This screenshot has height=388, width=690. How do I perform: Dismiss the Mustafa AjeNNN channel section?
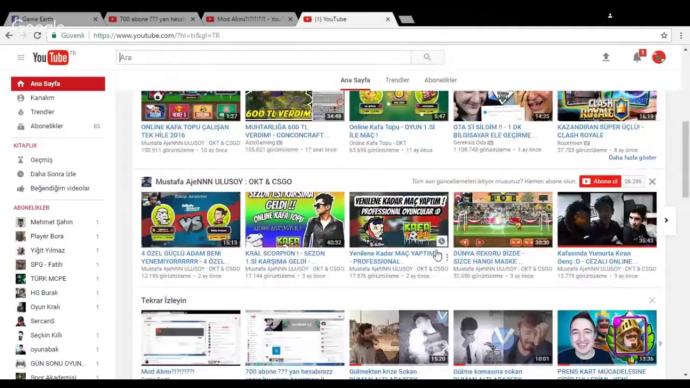[x=652, y=181]
